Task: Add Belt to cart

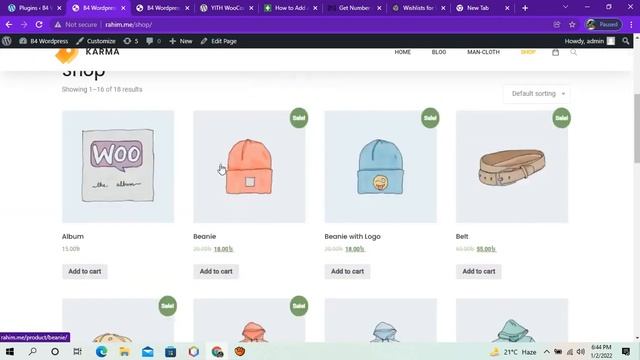Action: (x=479, y=271)
